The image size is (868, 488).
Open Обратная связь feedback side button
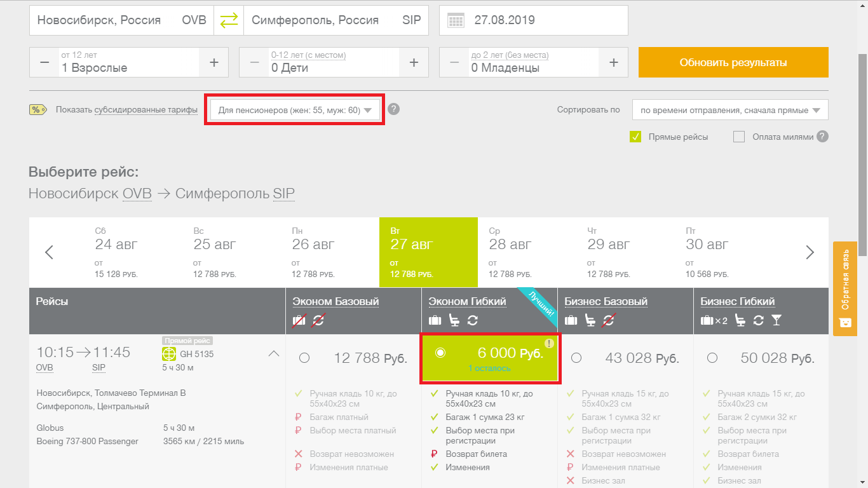845,288
